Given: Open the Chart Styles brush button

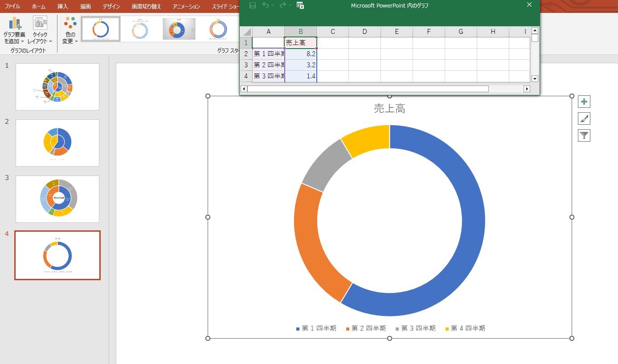Looking at the screenshot, I should pyautogui.click(x=584, y=119).
